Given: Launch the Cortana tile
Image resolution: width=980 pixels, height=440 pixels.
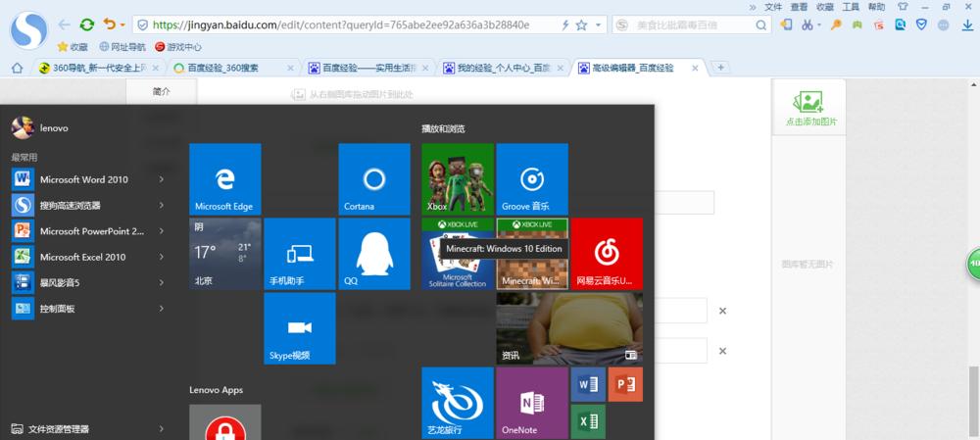Looking at the screenshot, I should pyautogui.click(x=373, y=179).
